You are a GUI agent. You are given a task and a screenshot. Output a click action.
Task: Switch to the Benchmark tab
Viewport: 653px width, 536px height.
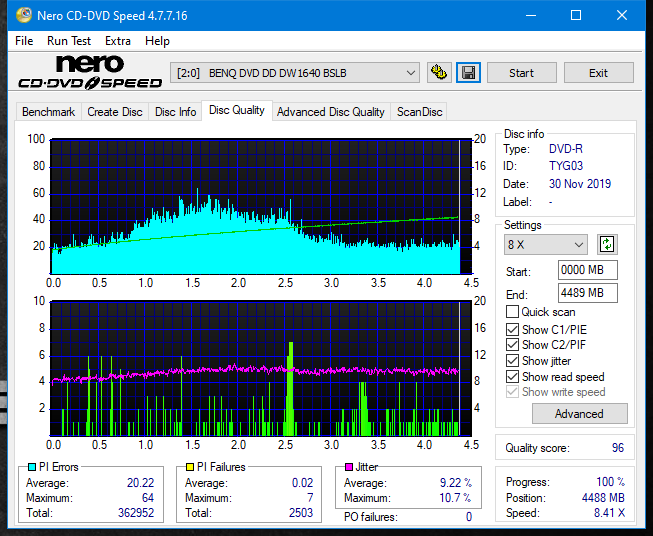48,112
